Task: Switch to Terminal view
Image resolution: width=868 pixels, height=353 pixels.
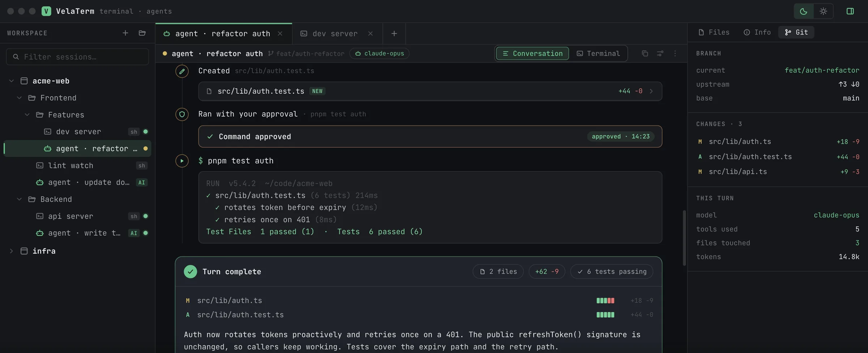Action: click(x=598, y=54)
